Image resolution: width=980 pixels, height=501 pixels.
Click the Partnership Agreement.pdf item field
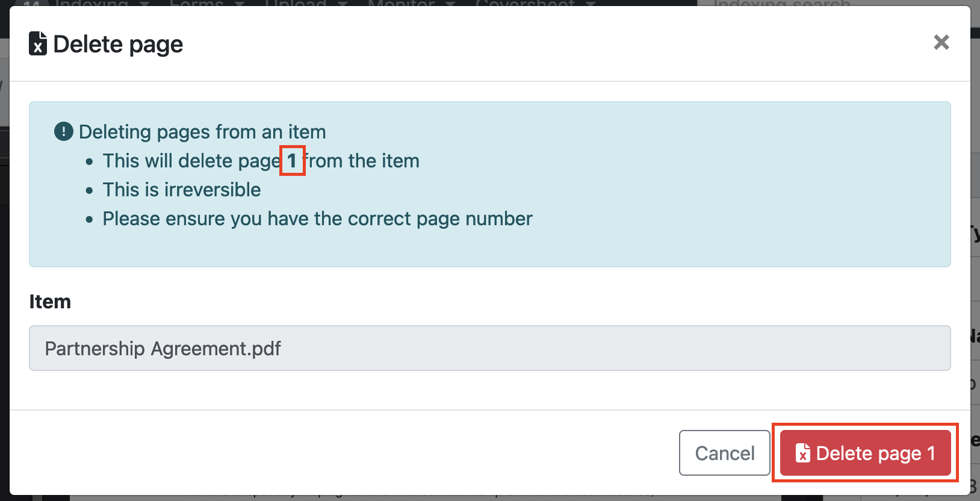coord(489,348)
